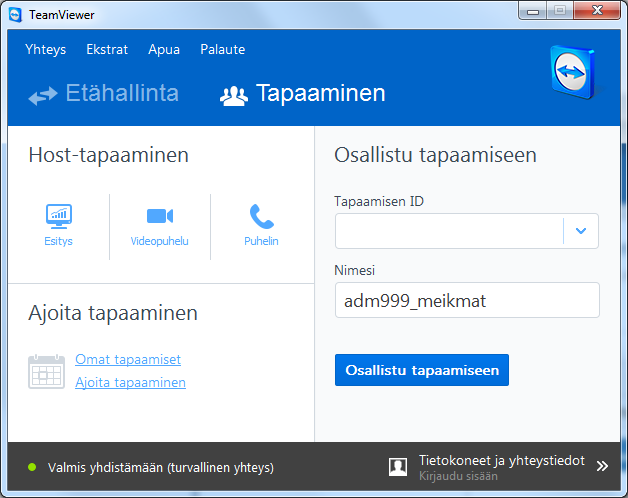Screen dimensions: 628x498
Task: Close the TeamViewer window
Action: pos(598,10)
